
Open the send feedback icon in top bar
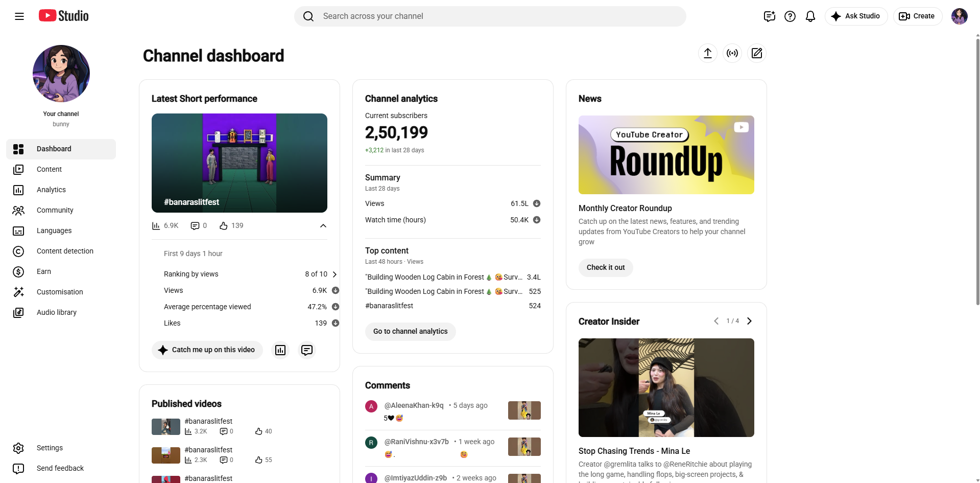(x=770, y=16)
